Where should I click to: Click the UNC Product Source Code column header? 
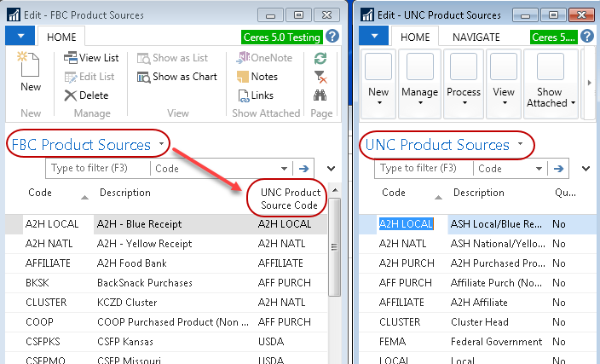(x=290, y=199)
